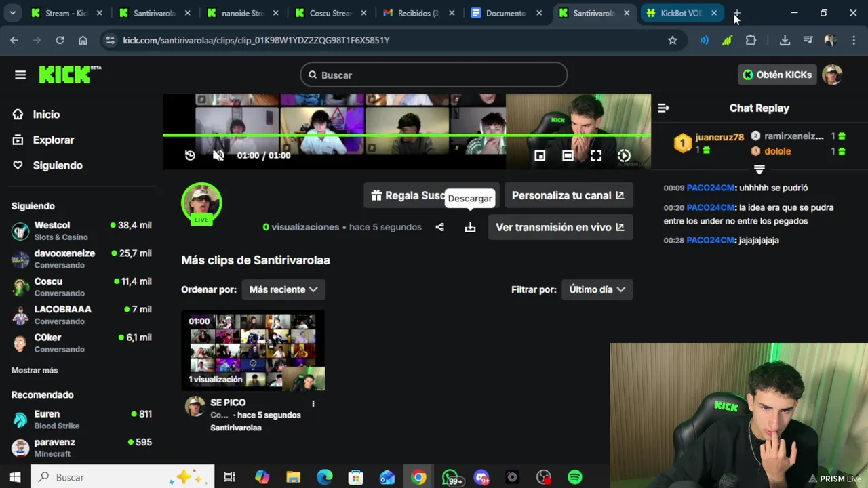Image resolution: width=868 pixels, height=488 pixels.
Task: Expand the chat leaderboard arrow
Action: tap(759, 169)
